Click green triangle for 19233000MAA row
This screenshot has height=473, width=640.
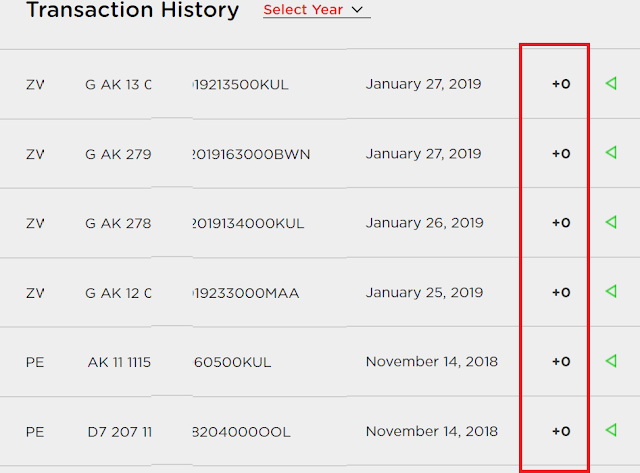tap(611, 291)
